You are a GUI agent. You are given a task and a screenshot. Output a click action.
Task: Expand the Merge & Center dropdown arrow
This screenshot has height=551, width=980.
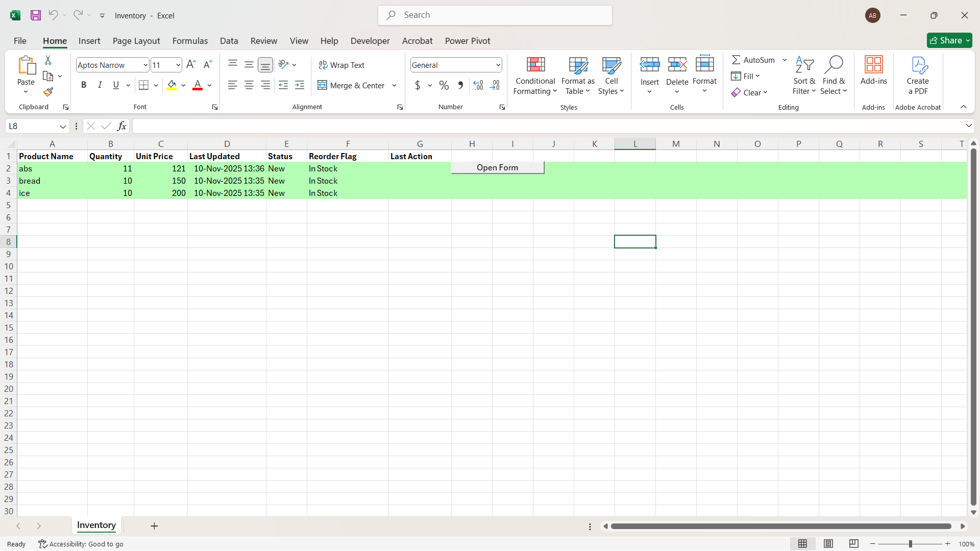point(394,86)
